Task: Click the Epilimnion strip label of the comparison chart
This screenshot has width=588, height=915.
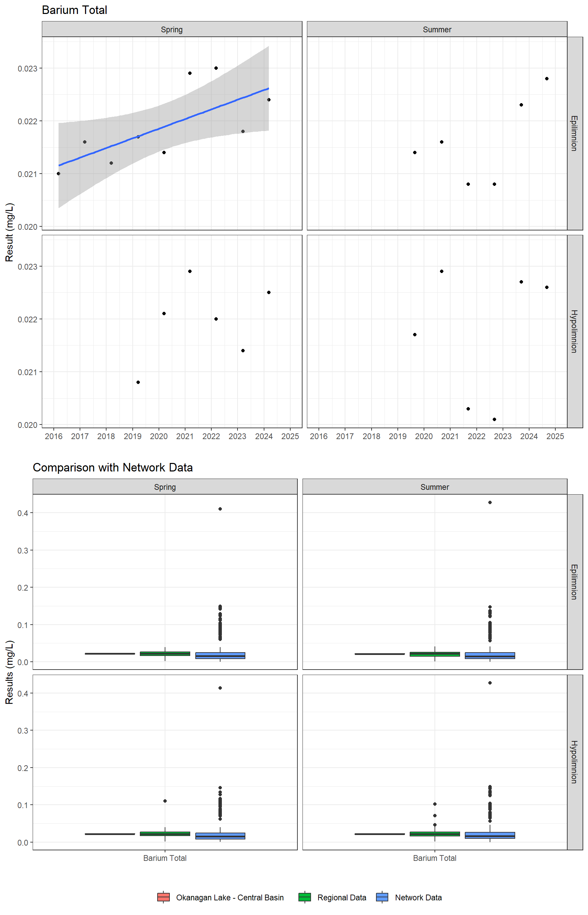Action: [575, 582]
